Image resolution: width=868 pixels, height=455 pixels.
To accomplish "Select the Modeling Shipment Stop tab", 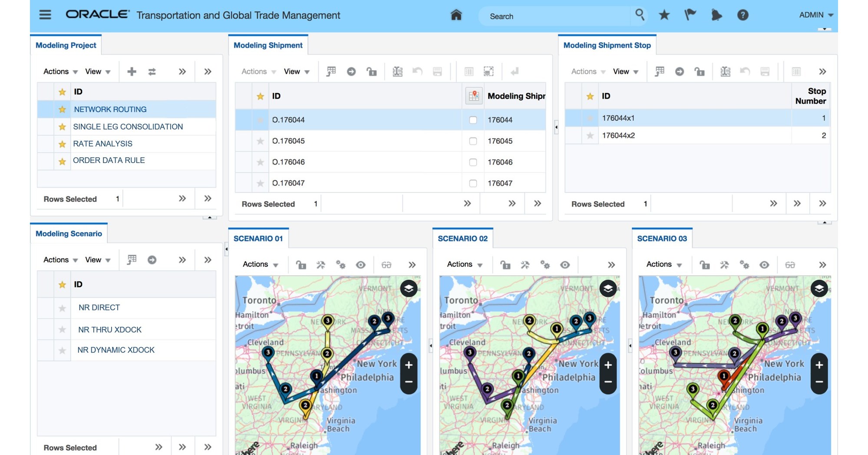I will pyautogui.click(x=607, y=45).
